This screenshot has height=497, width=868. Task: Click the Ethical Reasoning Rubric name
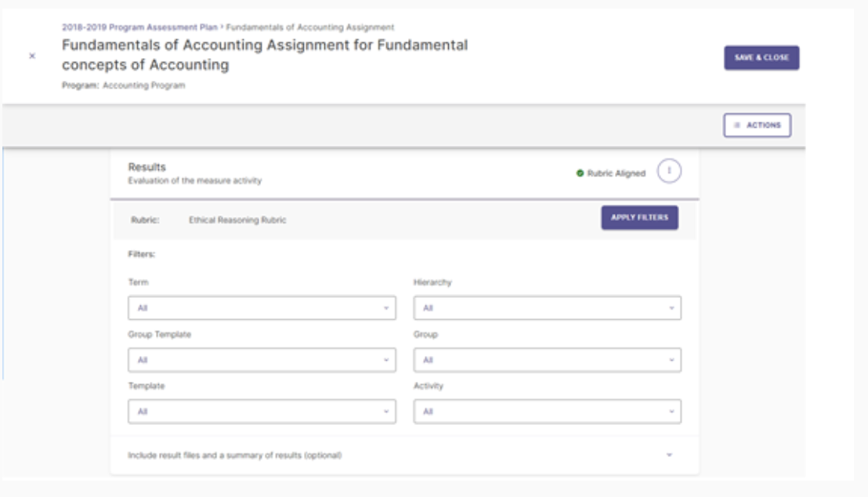pyautogui.click(x=237, y=220)
